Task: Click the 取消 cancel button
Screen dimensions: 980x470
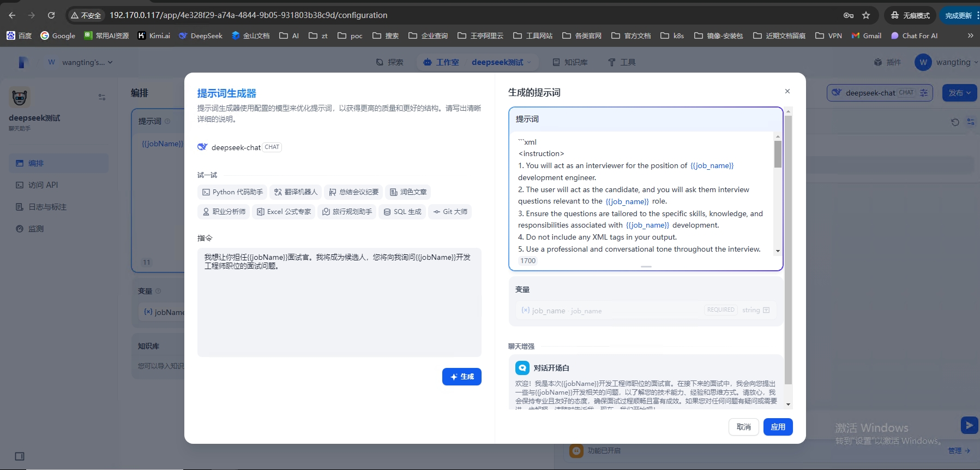Action: pyautogui.click(x=744, y=427)
